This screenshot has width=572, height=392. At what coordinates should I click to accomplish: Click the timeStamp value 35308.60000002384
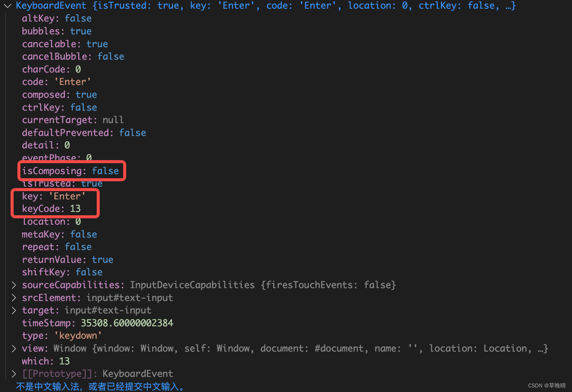tap(127, 323)
